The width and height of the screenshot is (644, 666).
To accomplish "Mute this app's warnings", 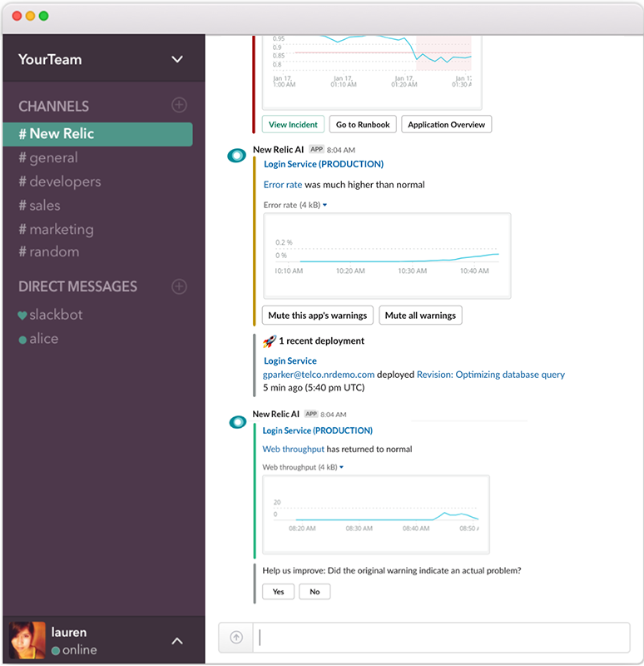I will [x=318, y=316].
